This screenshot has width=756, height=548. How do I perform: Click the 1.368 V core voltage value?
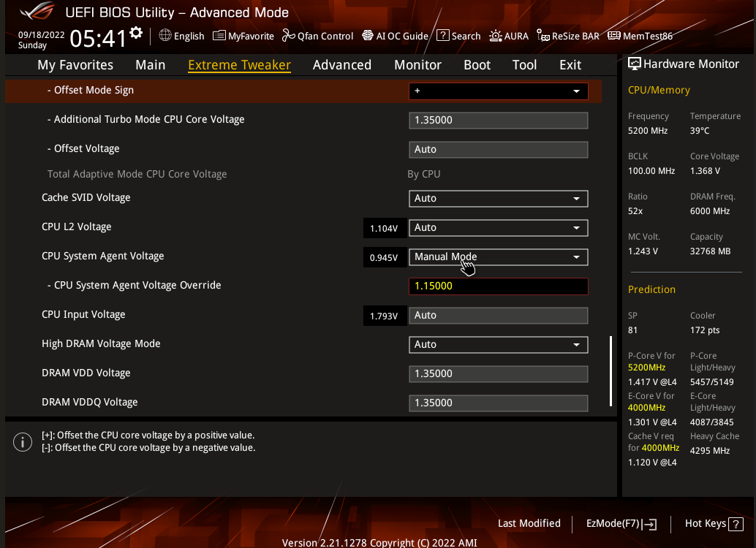(705, 171)
